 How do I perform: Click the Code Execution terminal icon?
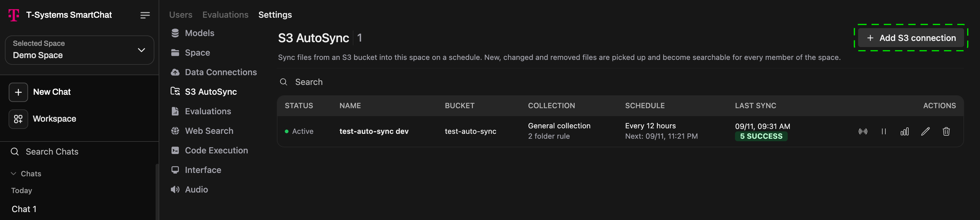175,151
